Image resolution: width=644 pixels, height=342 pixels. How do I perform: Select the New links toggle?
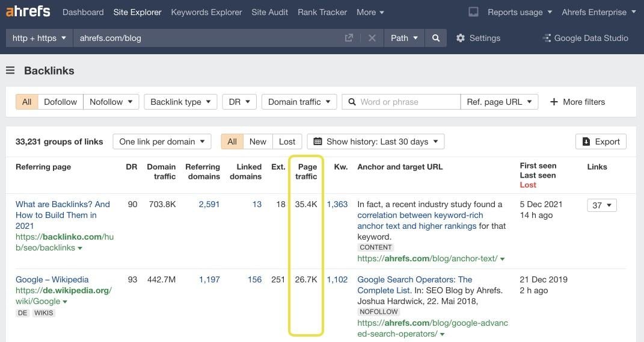point(257,141)
